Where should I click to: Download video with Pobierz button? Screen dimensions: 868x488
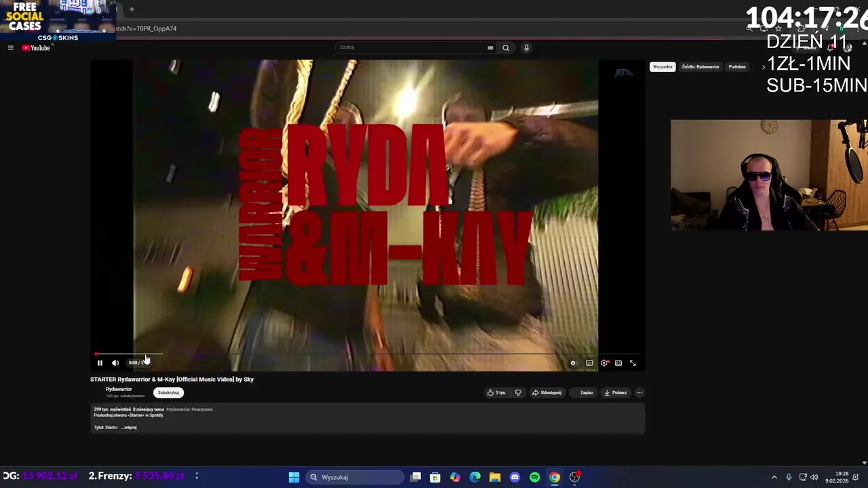click(x=616, y=392)
